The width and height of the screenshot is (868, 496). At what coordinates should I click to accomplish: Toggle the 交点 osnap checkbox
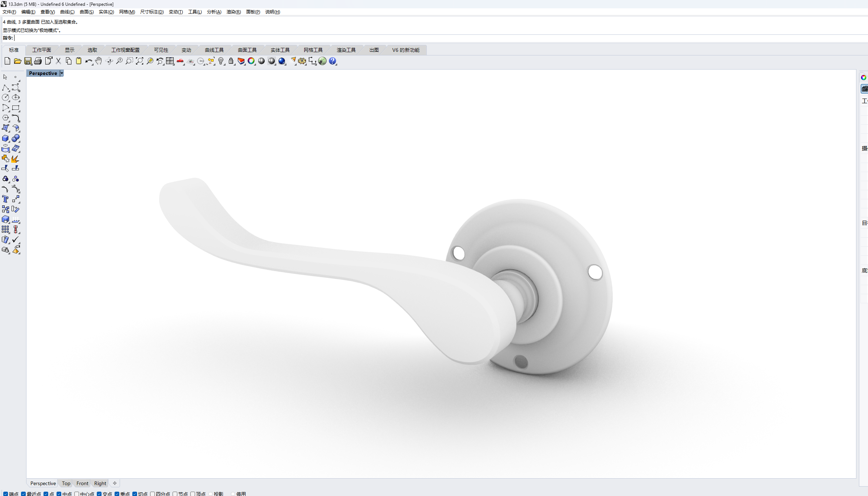[99, 493]
